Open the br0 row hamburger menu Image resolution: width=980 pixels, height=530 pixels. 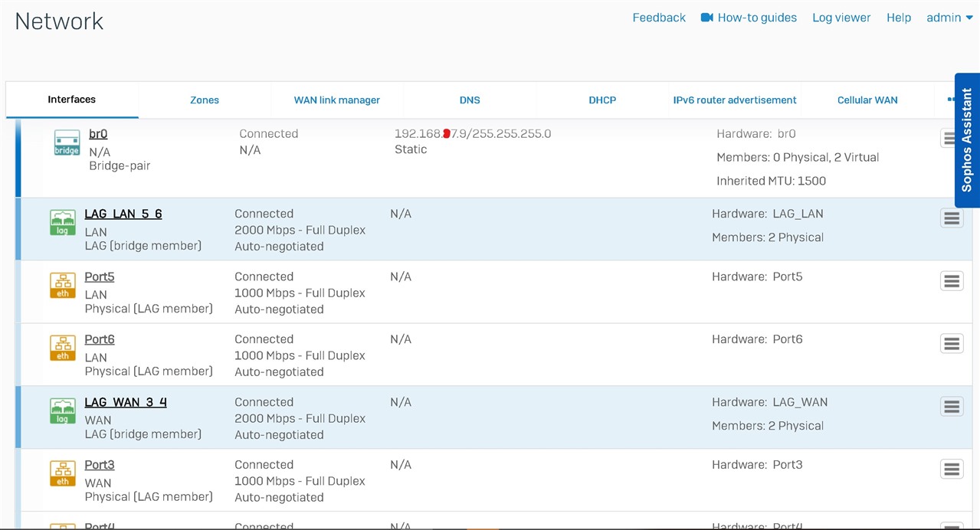click(x=949, y=139)
